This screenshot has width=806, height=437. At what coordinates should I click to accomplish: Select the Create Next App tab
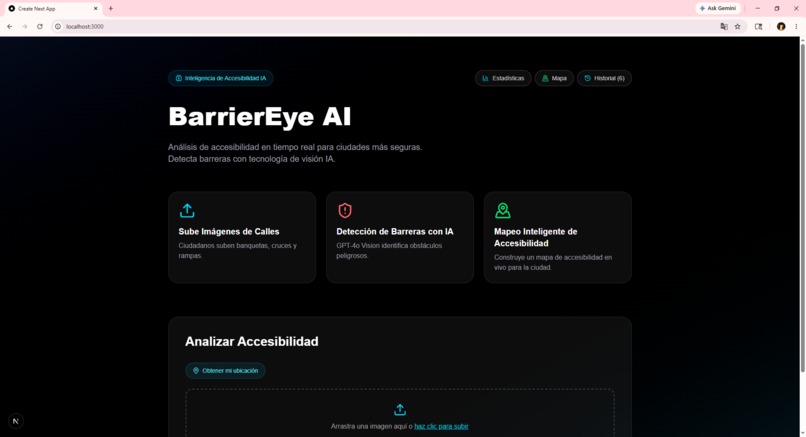click(x=51, y=8)
